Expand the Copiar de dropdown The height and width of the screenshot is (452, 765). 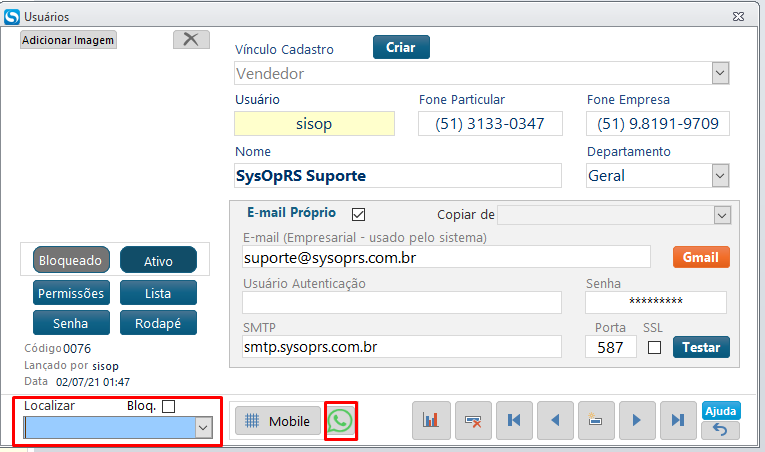[721, 215]
